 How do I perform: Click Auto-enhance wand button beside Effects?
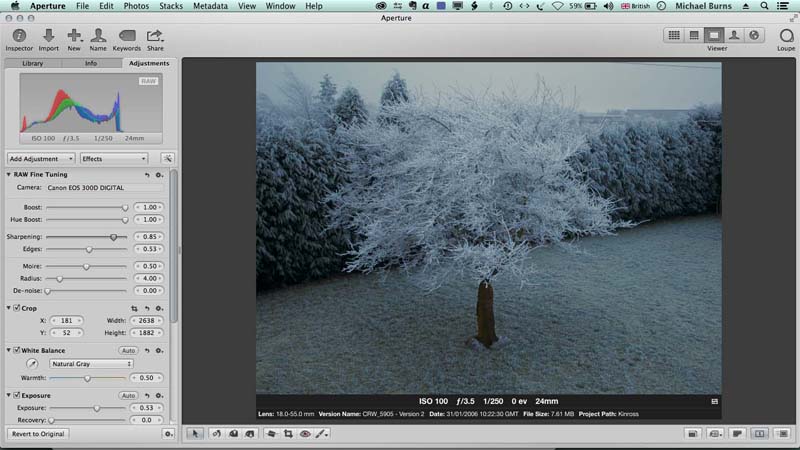167,159
